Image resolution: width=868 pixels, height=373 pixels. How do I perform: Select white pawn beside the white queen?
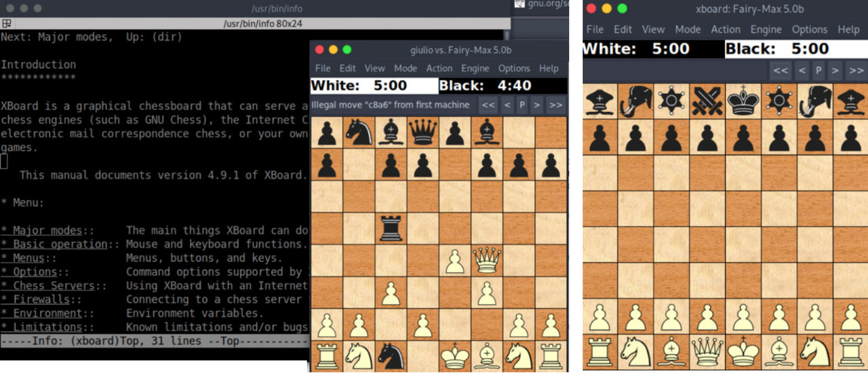(x=454, y=262)
